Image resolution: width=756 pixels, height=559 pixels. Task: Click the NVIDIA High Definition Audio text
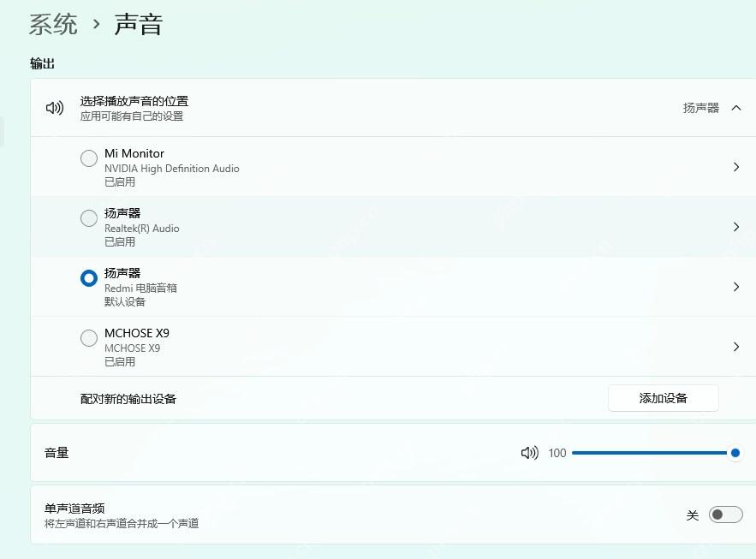click(x=171, y=169)
